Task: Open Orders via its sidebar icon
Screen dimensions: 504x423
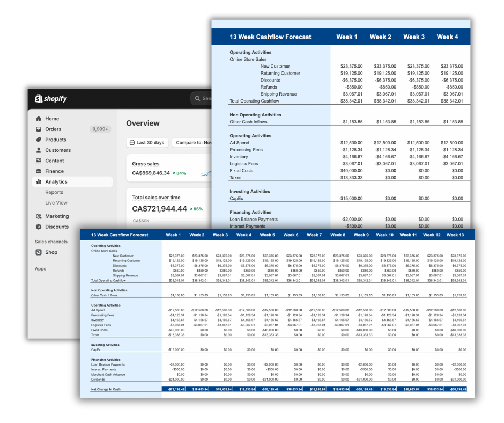Action: pos(38,129)
